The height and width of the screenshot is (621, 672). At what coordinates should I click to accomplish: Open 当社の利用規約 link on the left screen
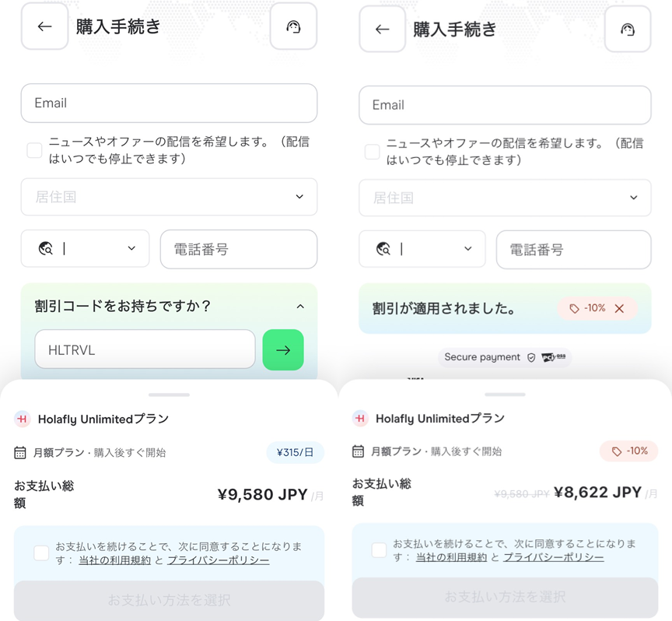(115, 560)
